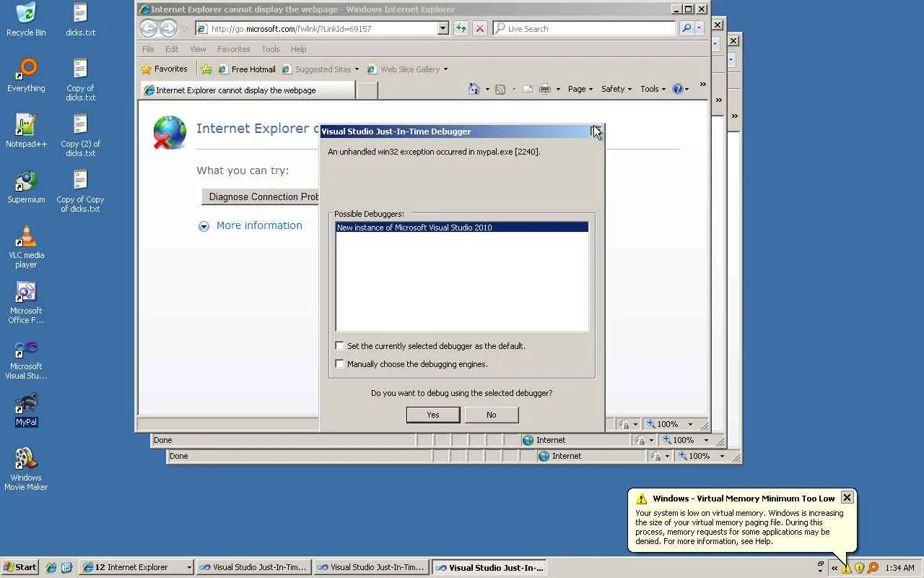Open the Help menu in Internet Explorer
The width and height of the screenshot is (924, 578).
299,49
